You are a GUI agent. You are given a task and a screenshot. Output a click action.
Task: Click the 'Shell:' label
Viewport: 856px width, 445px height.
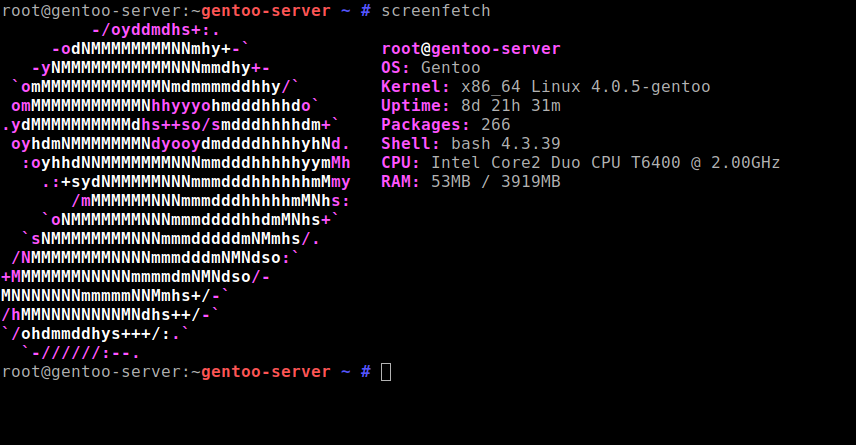411,144
